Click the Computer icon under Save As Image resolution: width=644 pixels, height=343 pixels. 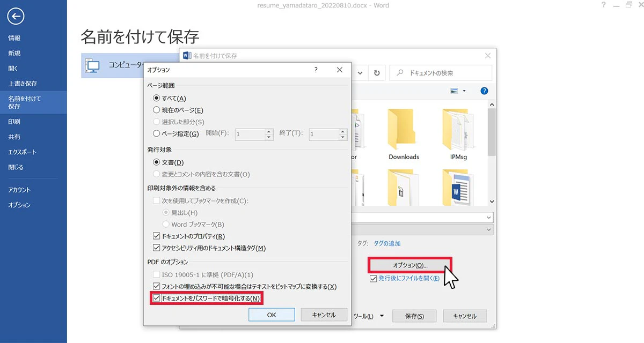click(93, 65)
